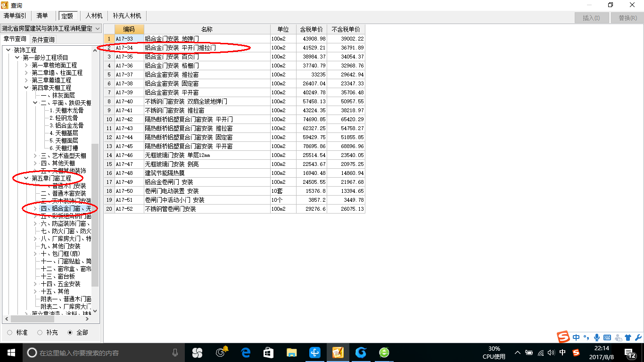Open the blue G swirl taskbar app
Image resolution: width=644 pixels, height=362 pixels.
pyautogui.click(x=361, y=352)
